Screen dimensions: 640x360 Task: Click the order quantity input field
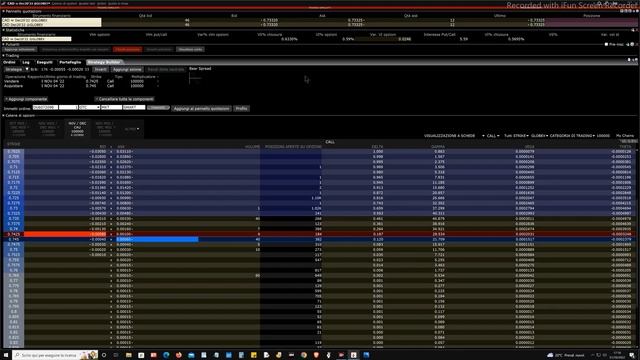click(68, 107)
